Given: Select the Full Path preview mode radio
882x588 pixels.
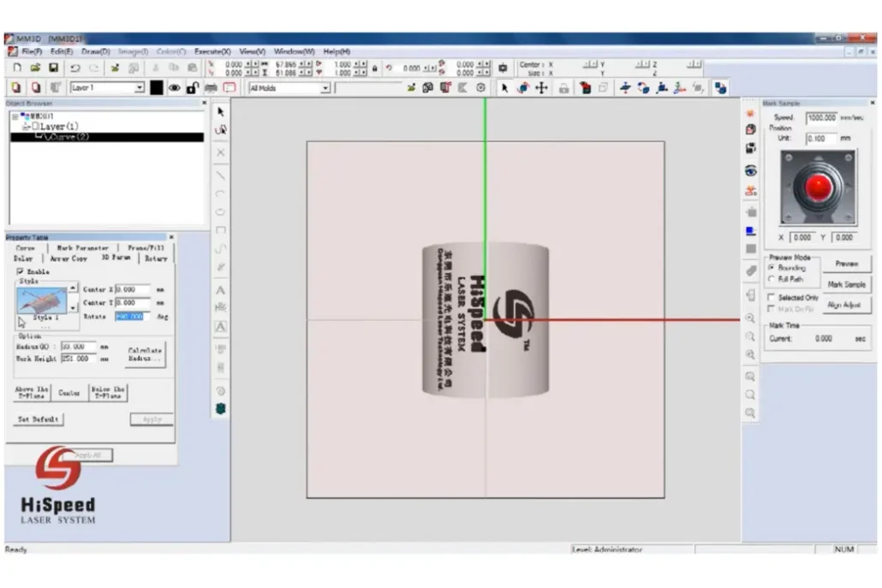Looking at the screenshot, I should (x=772, y=279).
